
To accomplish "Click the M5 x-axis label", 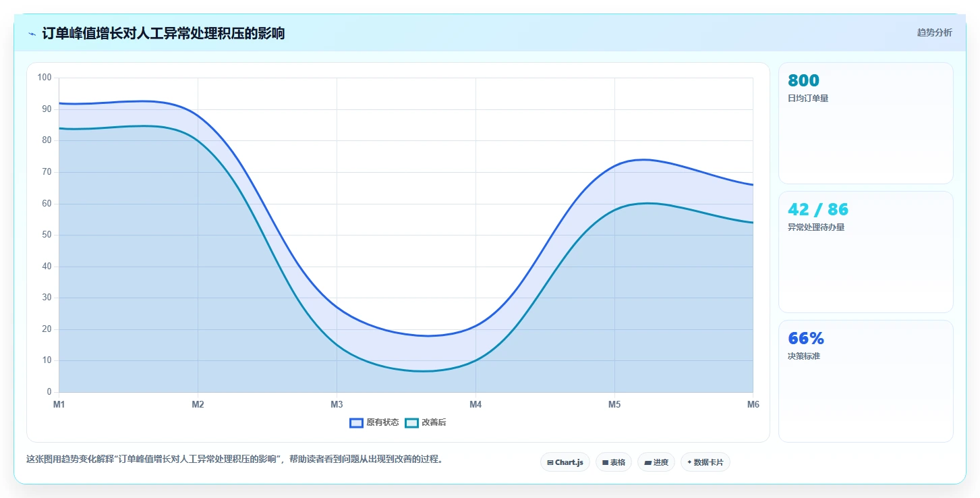I will tap(614, 405).
